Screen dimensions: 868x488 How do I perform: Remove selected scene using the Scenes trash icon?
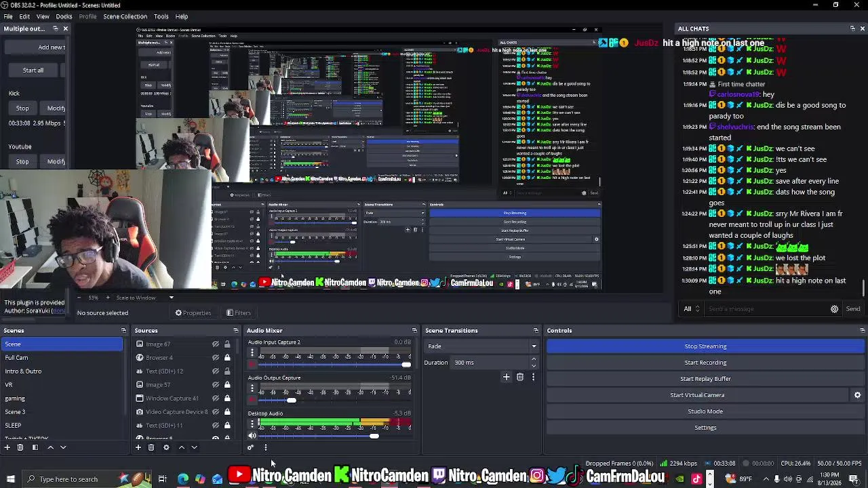click(x=20, y=447)
